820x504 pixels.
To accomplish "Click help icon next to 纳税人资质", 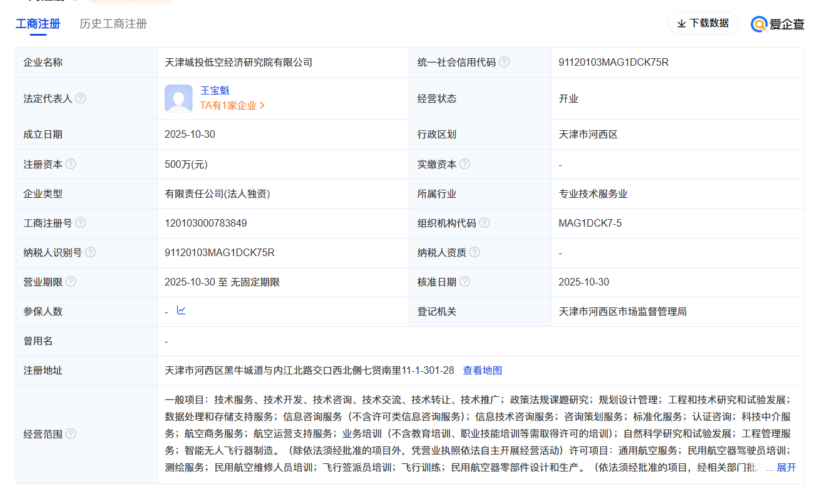I will coord(474,252).
